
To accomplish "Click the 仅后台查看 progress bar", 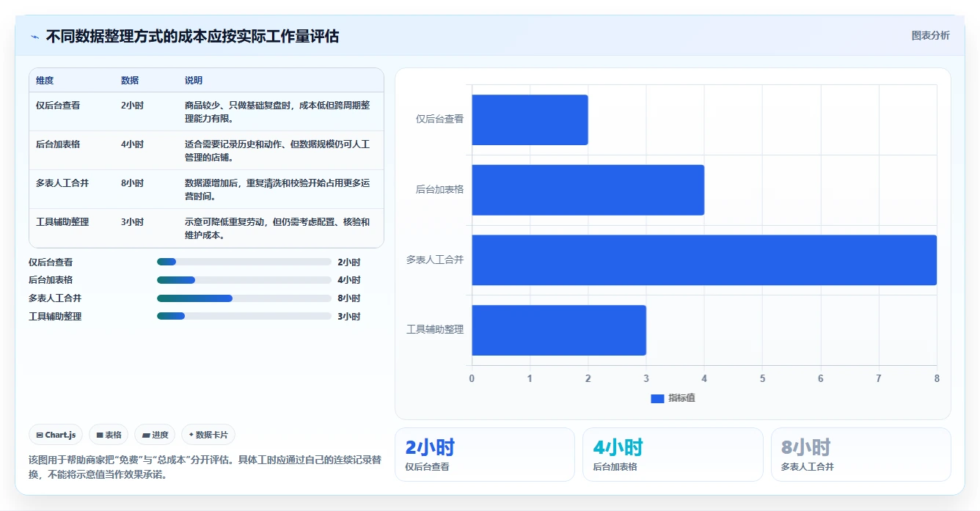I will point(244,262).
